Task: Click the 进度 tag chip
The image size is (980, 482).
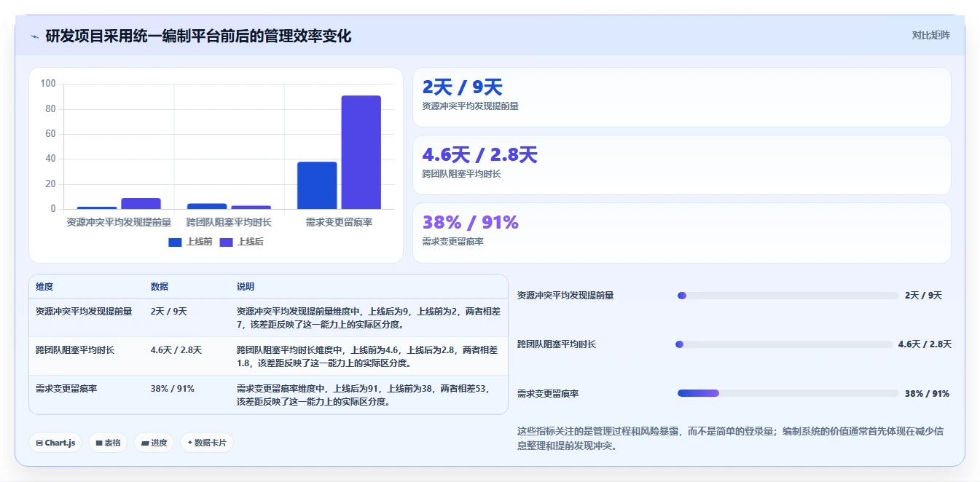Action: click(154, 443)
